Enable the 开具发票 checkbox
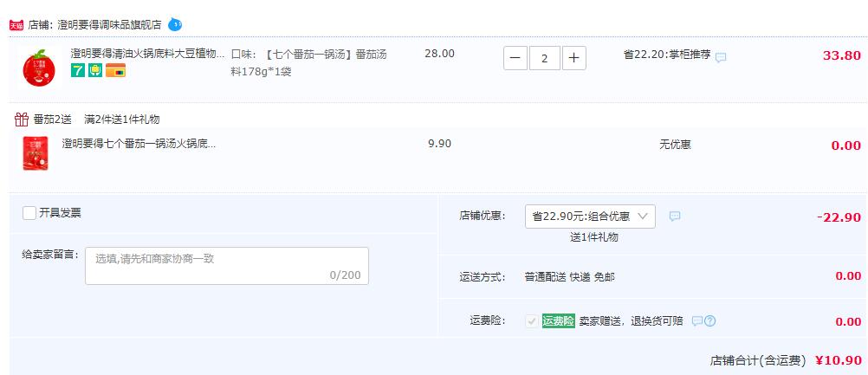The image size is (868, 375). [x=29, y=213]
